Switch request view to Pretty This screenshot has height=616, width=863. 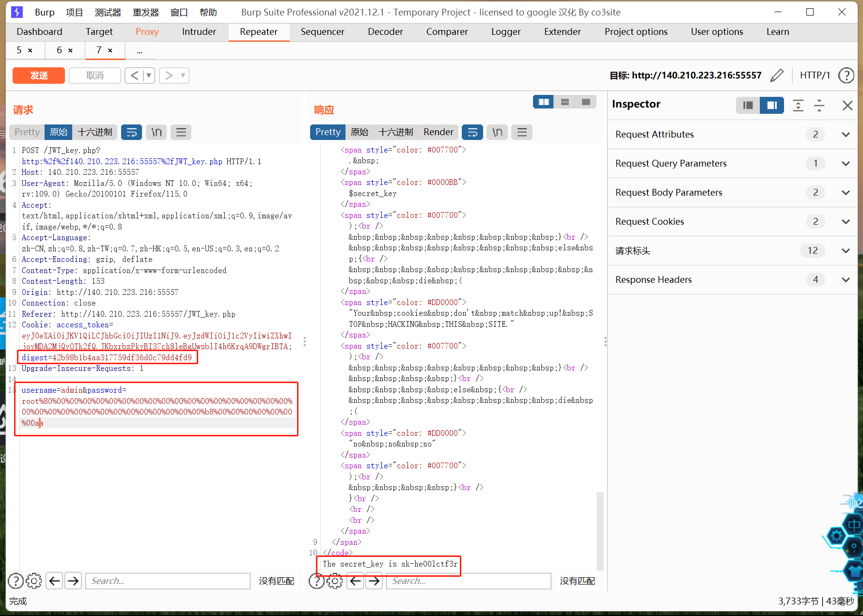27,132
